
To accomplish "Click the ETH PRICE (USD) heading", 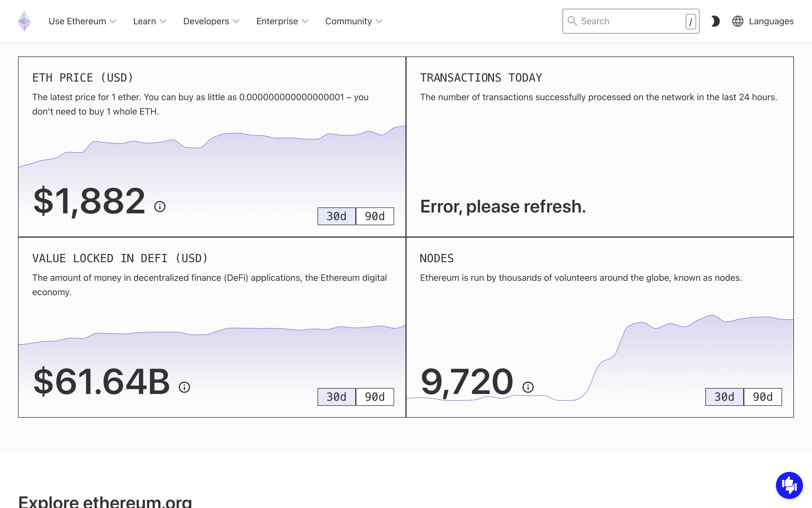I will [x=83, y=78].
